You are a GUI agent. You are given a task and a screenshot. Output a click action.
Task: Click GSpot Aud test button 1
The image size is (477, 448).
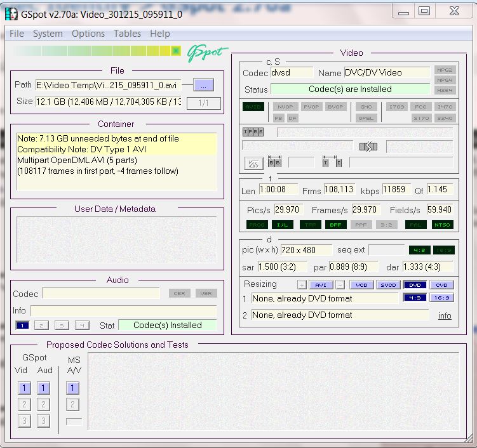43,388
